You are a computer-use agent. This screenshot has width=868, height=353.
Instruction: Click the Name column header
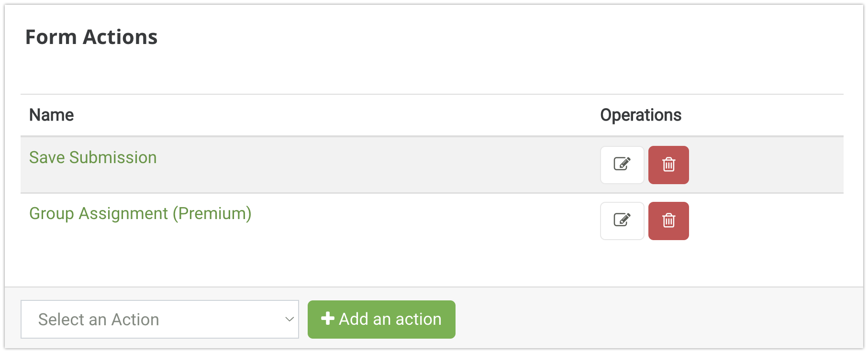click(x=52, y=115)
